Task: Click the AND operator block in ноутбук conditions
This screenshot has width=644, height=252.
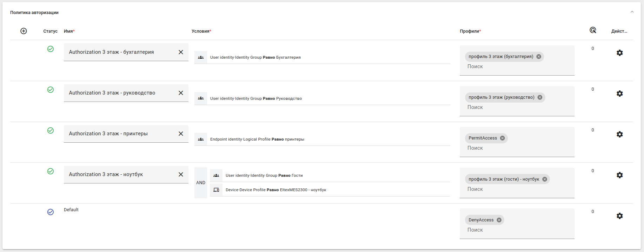Action: click(201, 183)
